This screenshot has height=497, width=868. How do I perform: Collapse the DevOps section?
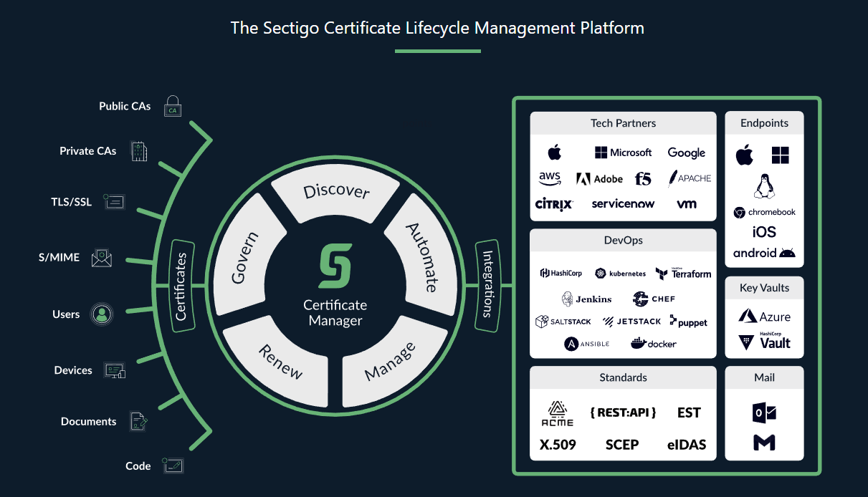tap(622, 240)
